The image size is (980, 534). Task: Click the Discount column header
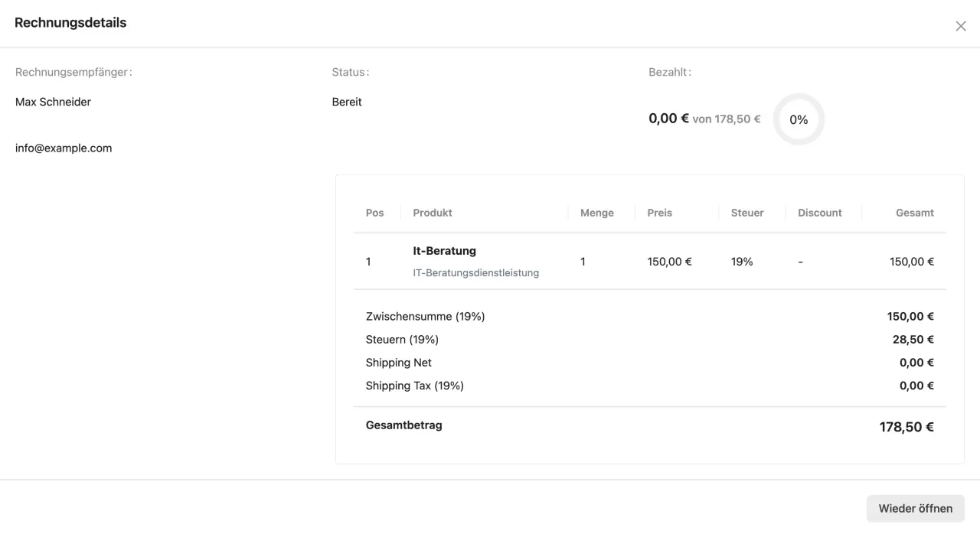(819, 213)
